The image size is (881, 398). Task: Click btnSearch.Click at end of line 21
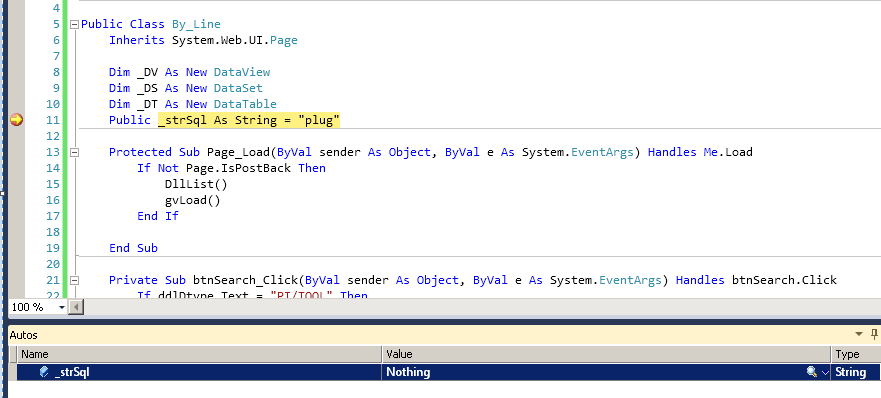tap(784, 280)
